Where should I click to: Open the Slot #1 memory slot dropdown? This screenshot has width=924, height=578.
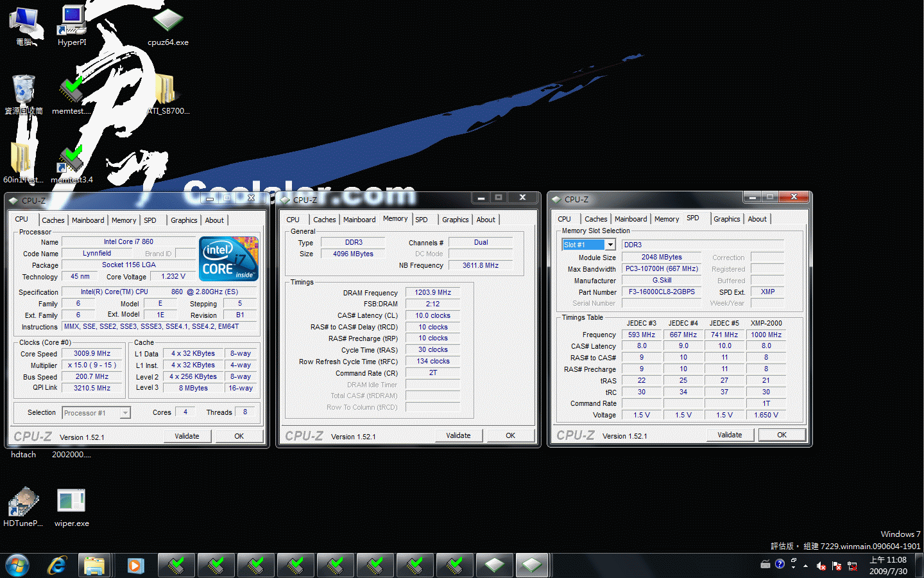click(610, 245)
